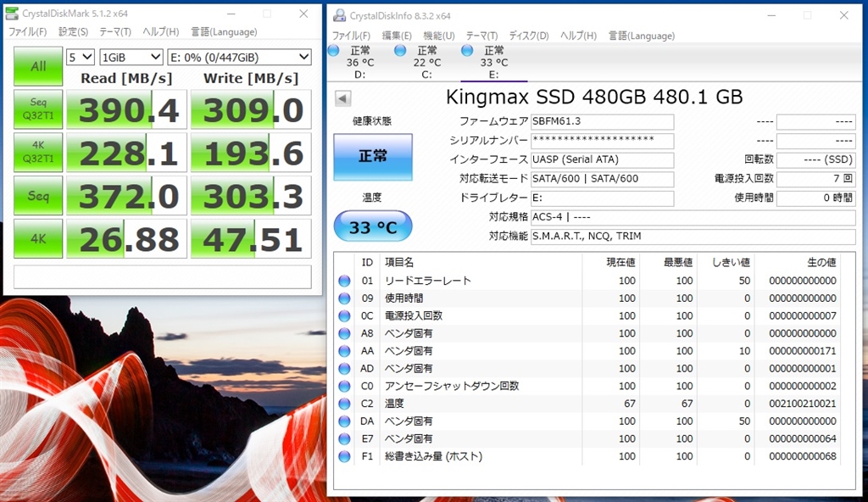Click the drive letter field showing E:

point(603,198)
